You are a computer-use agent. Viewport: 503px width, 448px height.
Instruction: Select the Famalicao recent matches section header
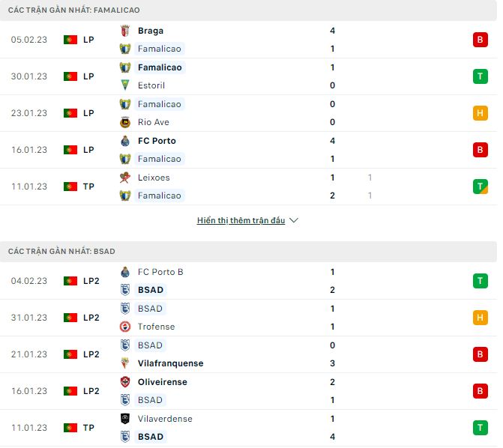tap(73, 10)
